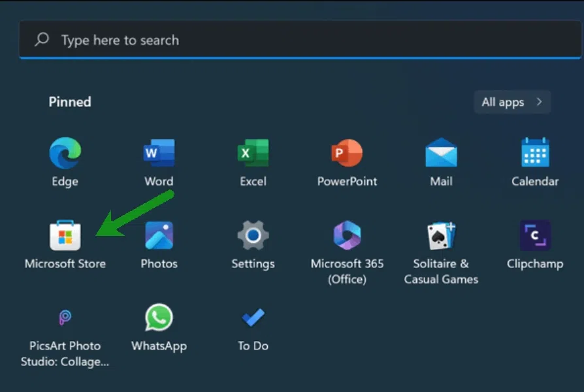584x392 pixels.
Task: Launch the Calendar app
Action: tap(535, 152)
